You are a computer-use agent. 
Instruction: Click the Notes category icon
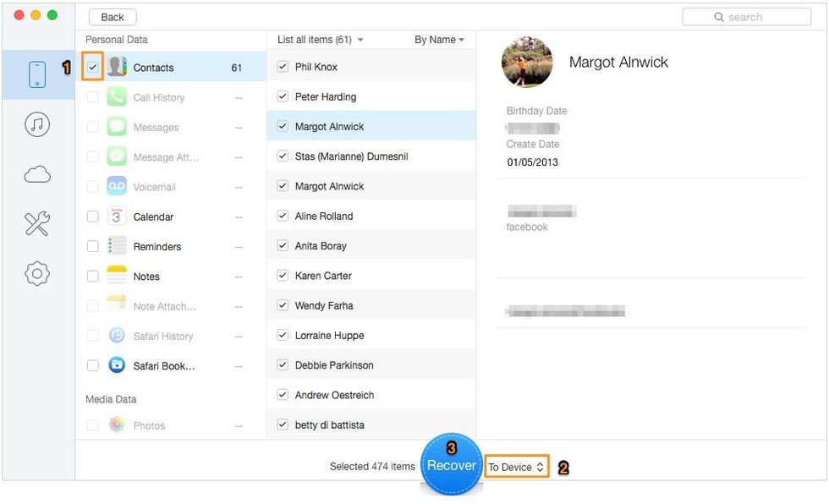coord(117,277)
